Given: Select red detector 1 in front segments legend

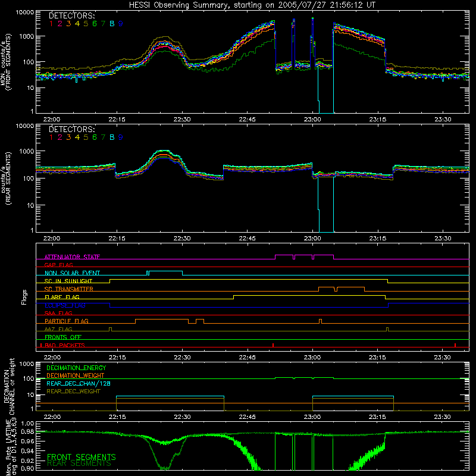Looking at the screenshot, I should point(51,24).
